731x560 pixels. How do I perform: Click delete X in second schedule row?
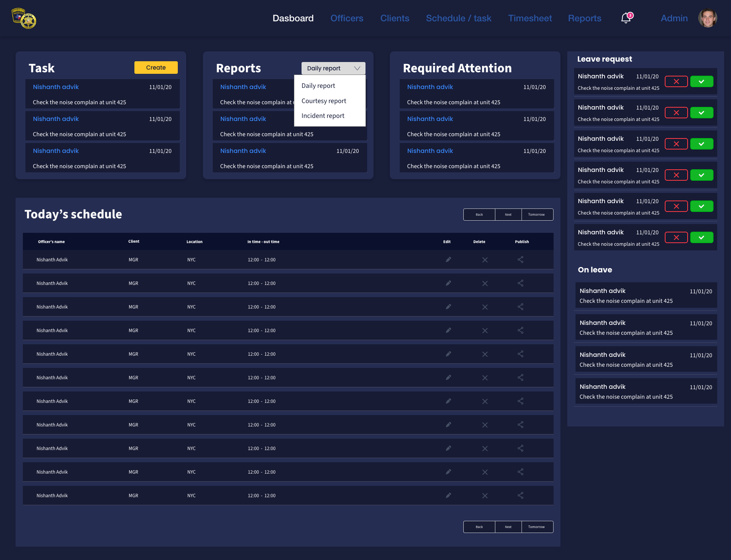point(485,283)
